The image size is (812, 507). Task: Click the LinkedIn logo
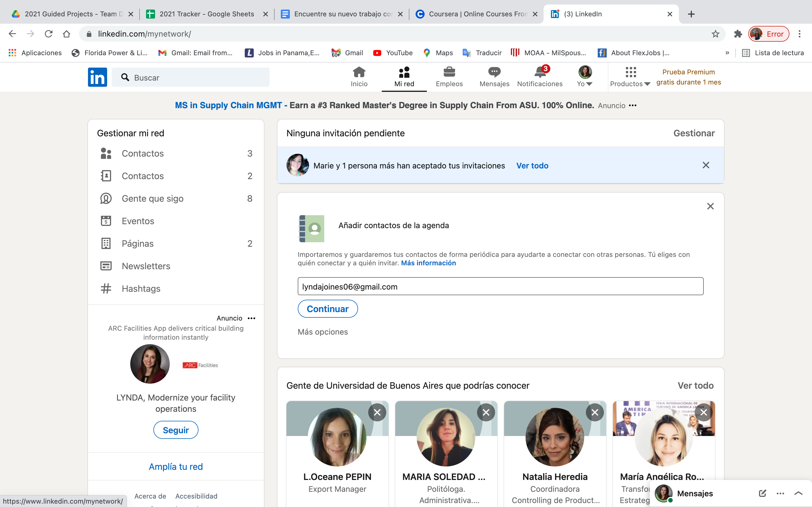(97, 77)
